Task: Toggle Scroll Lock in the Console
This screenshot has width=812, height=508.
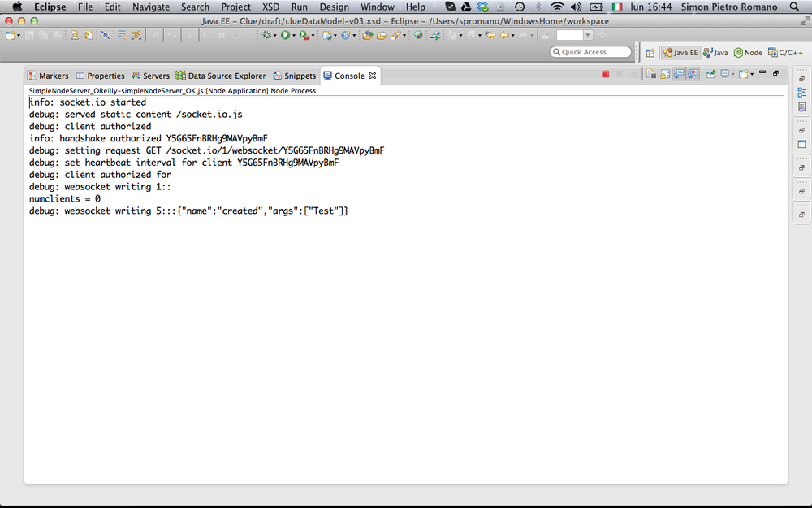Action: click(x=663, y=73)
